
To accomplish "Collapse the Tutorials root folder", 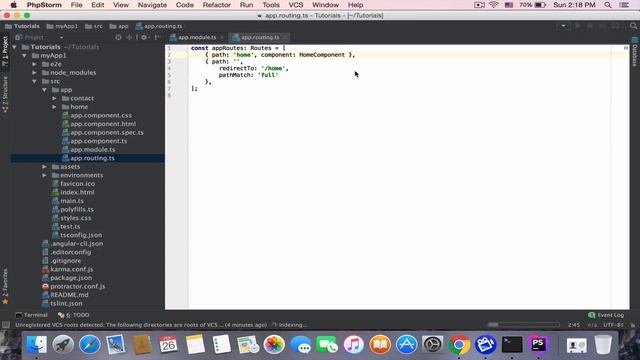I will [15, 47].
